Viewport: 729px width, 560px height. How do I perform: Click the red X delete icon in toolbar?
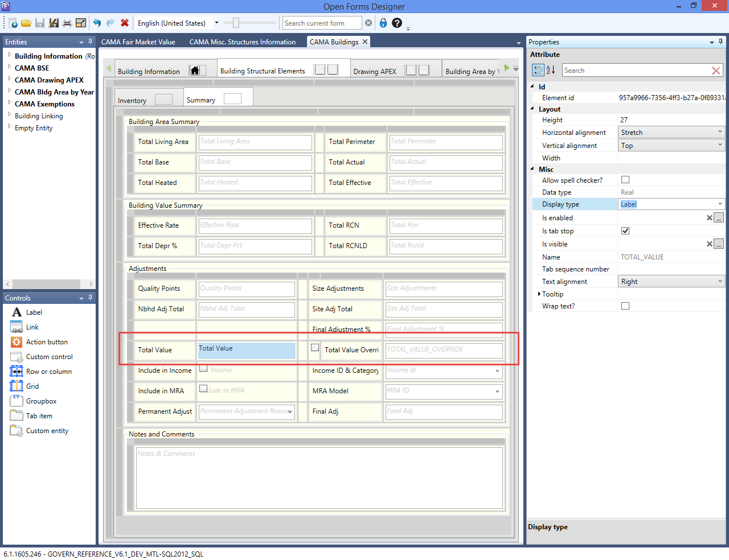click(125, 23)
